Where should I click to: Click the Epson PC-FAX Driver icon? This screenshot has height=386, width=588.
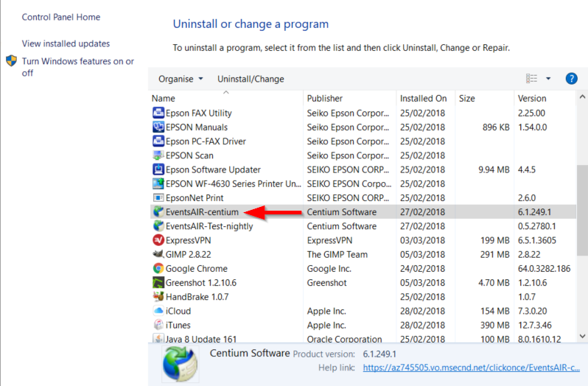pyautogui.click(x=158, y=141)
